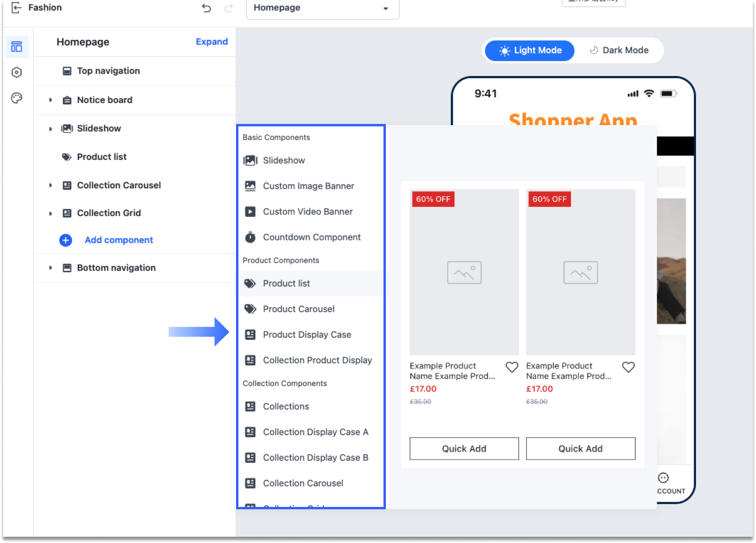Click the Top navigation tree icon

(x=67, y=71)
